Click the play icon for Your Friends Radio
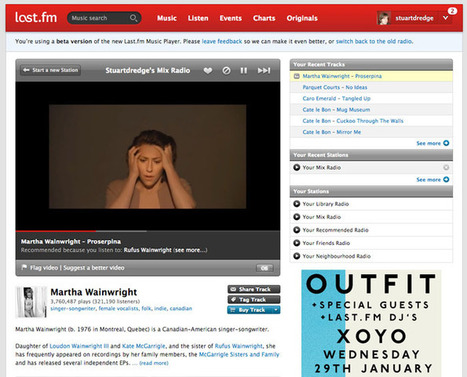This screenshot has width=467, height=377. click(x=296, y=243)
